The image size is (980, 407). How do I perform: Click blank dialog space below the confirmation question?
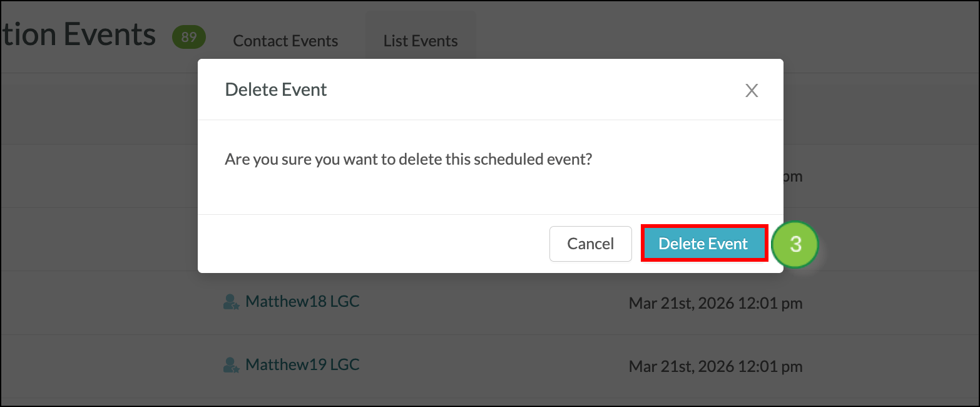[488, 191]
